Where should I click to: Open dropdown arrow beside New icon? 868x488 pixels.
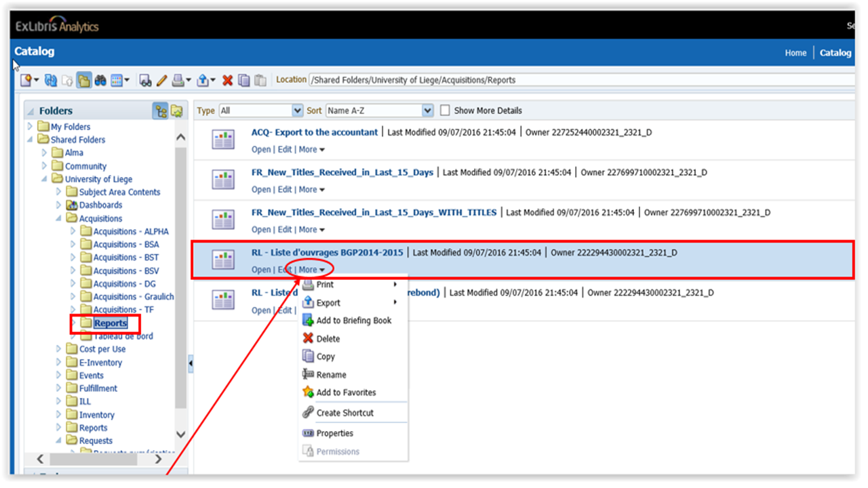pyautogui.click(x=36, y=80)
